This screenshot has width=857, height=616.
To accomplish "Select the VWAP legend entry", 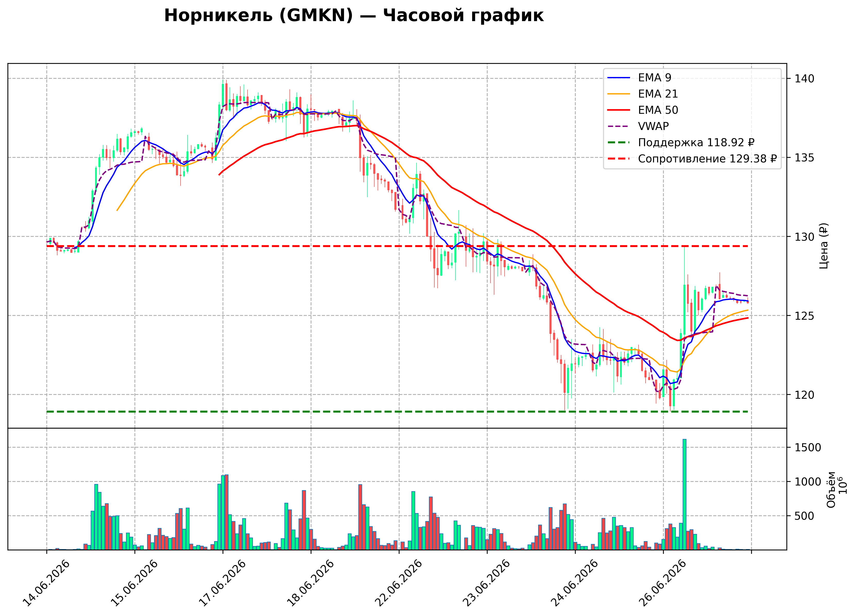I will click(638, 126).
